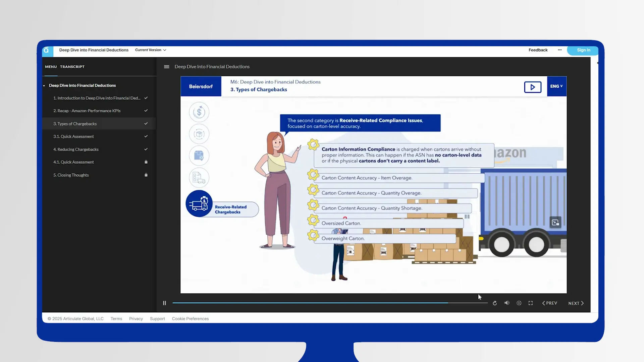Open lesson 1 Introduction to Deep Dive

click(x=99, y=98)
